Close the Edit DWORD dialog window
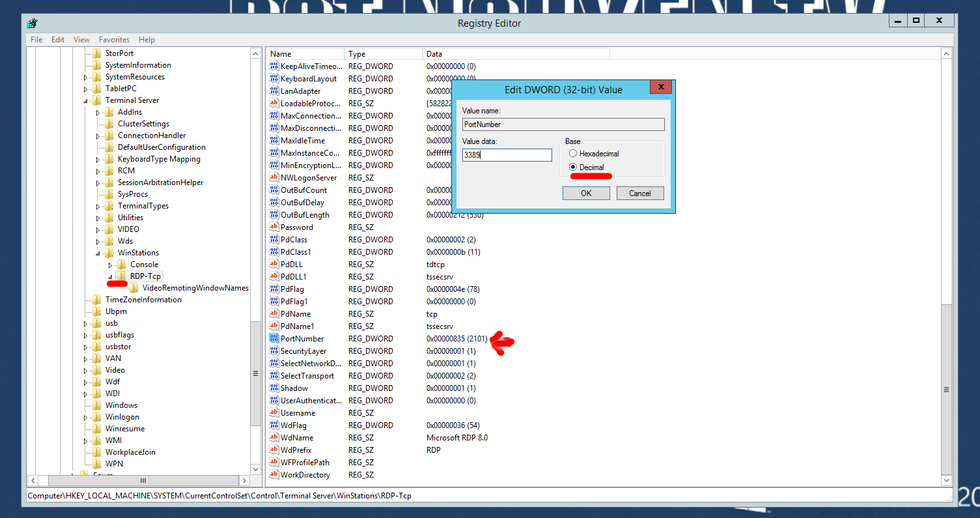Viewport: 980px width, 518px height. click(660, 87)
